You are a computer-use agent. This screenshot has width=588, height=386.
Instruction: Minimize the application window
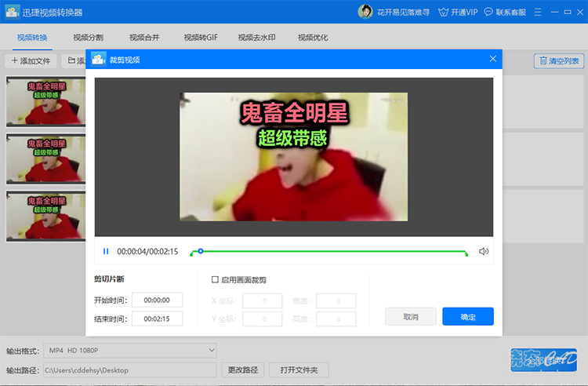click(554, 13)
